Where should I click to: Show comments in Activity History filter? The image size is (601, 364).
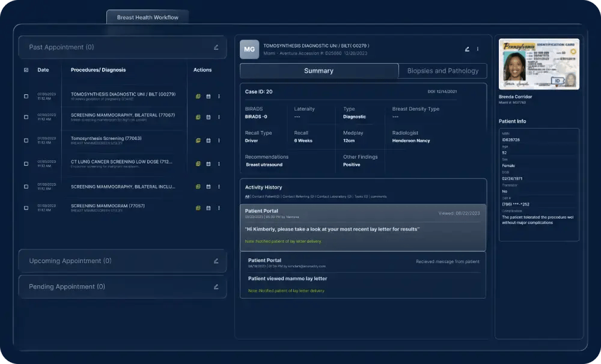click(x=378, y=196)
